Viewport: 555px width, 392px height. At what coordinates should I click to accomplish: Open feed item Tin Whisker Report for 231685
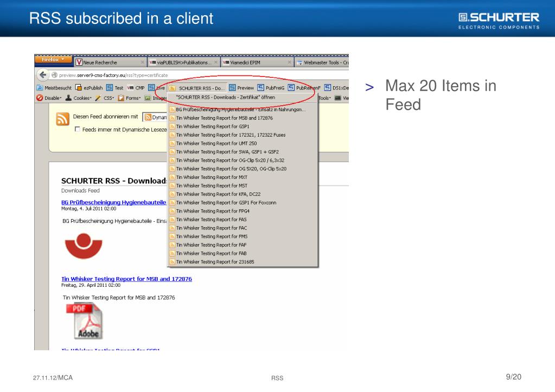pos(243,262)
